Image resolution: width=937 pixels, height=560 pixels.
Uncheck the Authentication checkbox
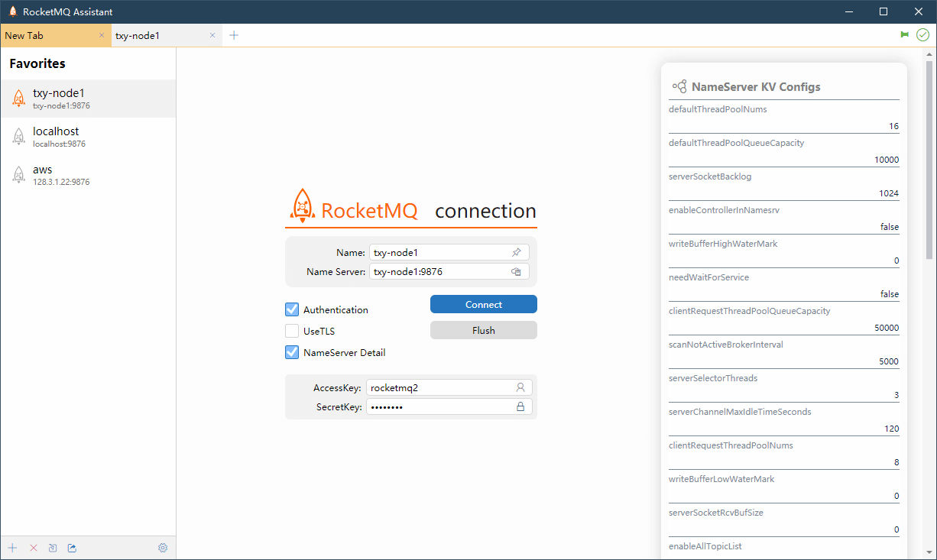click(x=292, y=309)
